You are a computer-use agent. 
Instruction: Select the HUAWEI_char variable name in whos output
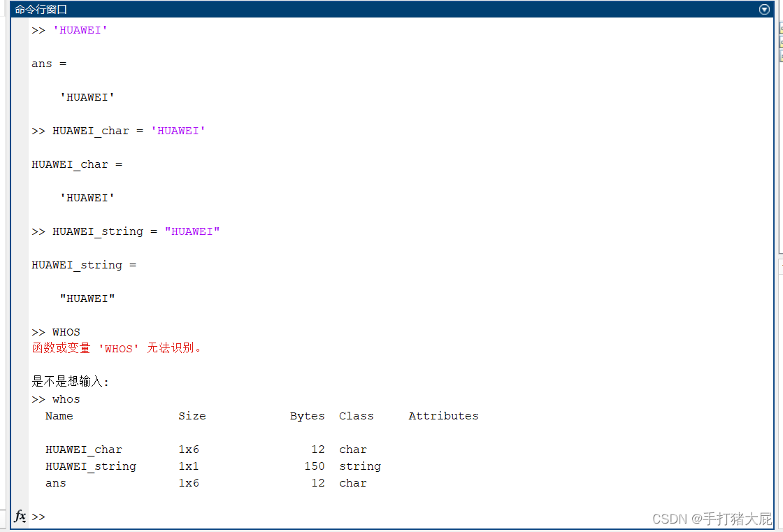pyautogui.click(x=83, y=449)
